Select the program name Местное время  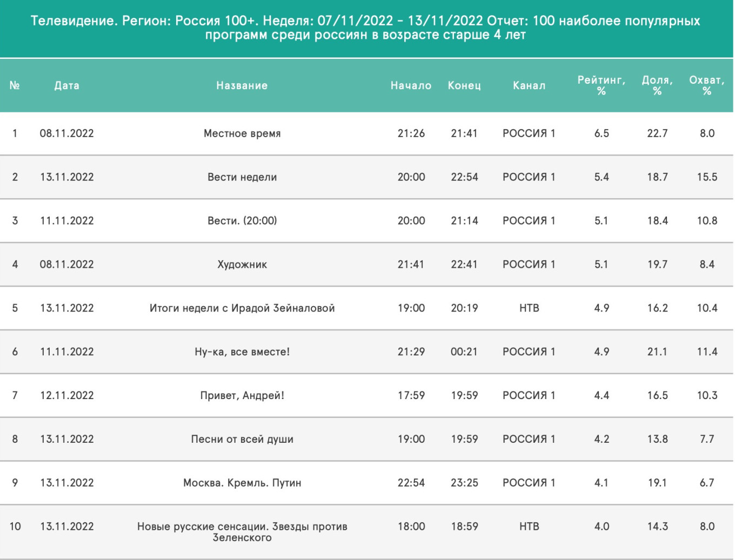point(242,133)
